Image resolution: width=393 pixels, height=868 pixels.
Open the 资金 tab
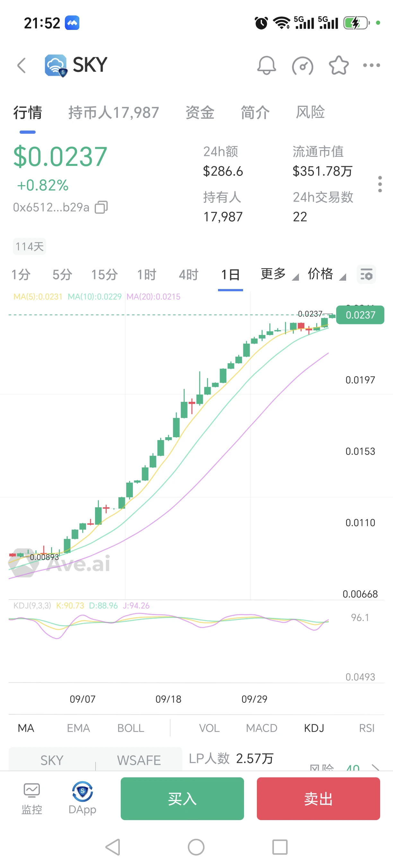click(x=200, y=112)
